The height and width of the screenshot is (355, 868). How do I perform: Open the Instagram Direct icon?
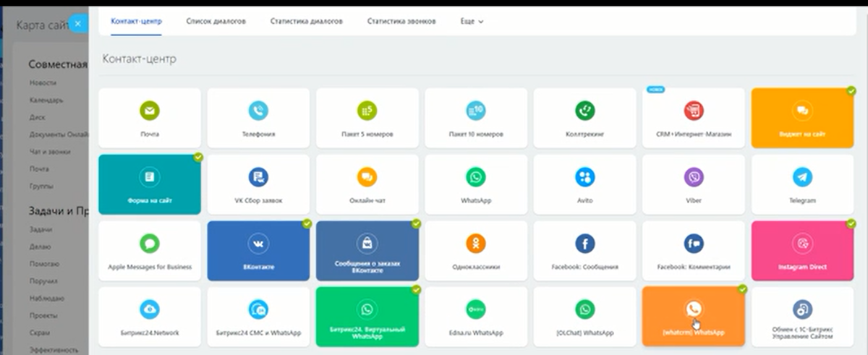click(802, 244)
